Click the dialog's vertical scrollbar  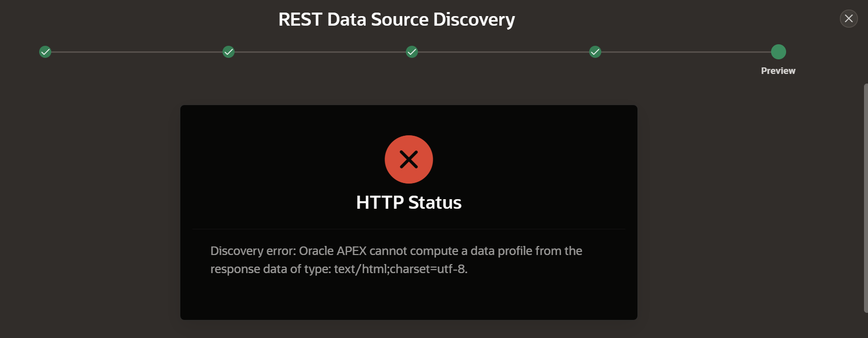pos(865,198)
